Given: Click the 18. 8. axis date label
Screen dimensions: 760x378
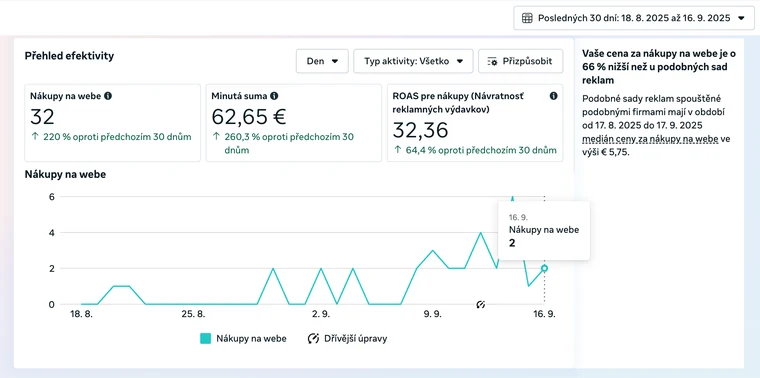Looking at the screenshot, I should [81, 314].
